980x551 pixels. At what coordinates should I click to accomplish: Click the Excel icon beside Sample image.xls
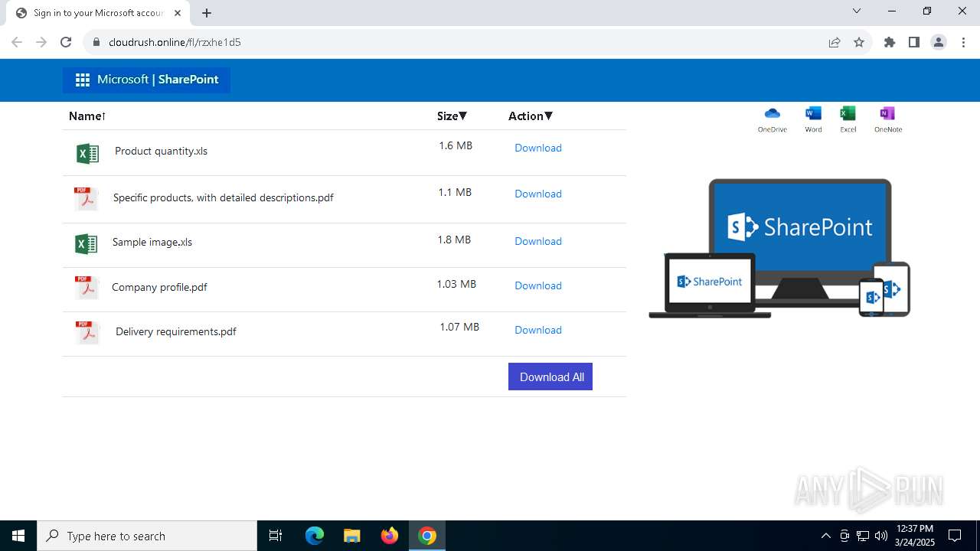[87, 244]
